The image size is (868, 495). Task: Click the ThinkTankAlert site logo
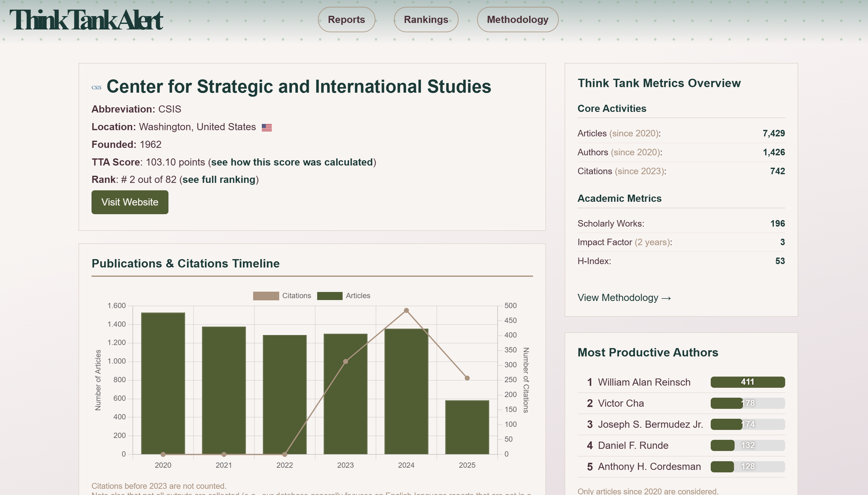point(86,20)
